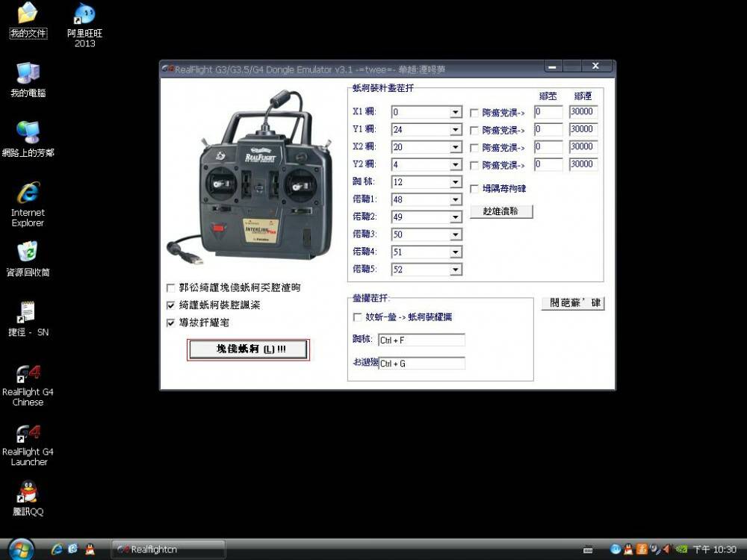This screenshot has height=560, width=747.
Task: Click the second blue quick launch icon
Action: click(73, 549)
